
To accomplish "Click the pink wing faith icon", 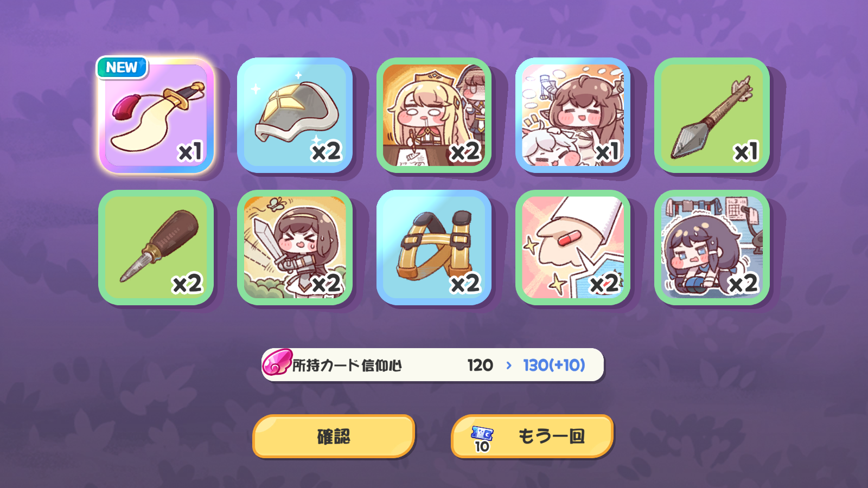I will [x=277, y=362].
